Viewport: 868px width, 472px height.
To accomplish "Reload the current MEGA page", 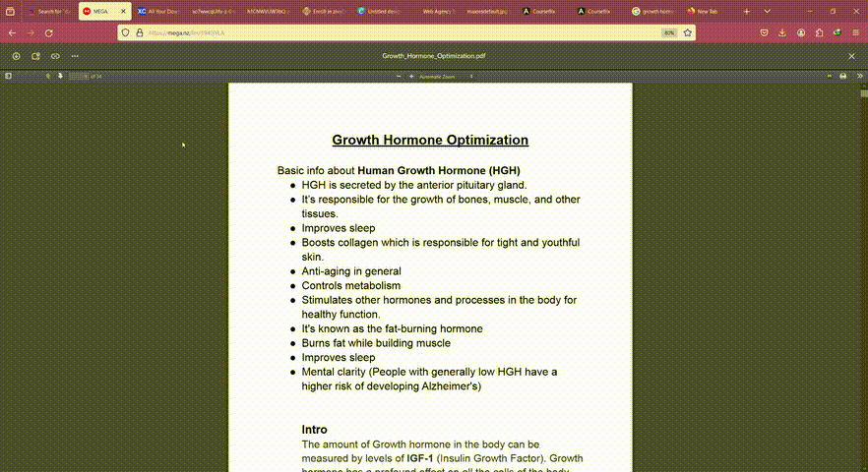I will 49,33.
